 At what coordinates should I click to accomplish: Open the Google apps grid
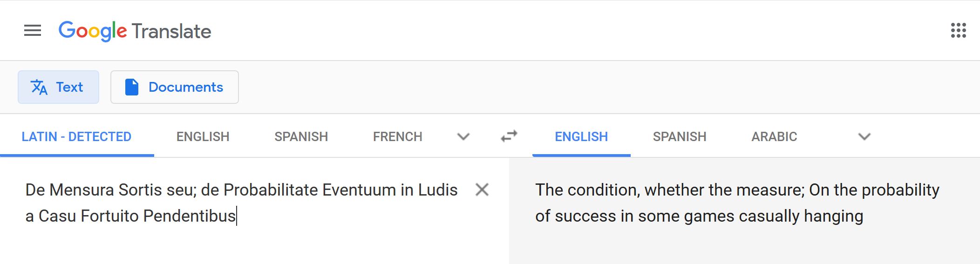click(x=958, y=31)
